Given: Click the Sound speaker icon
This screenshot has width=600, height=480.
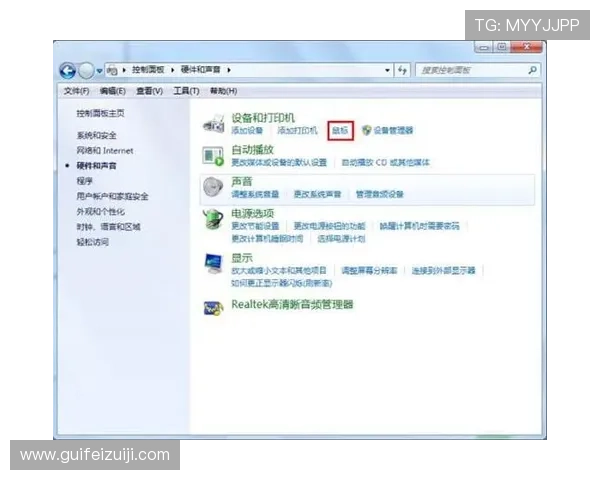Looking at the screenshot, I should [x=213, y=187].
